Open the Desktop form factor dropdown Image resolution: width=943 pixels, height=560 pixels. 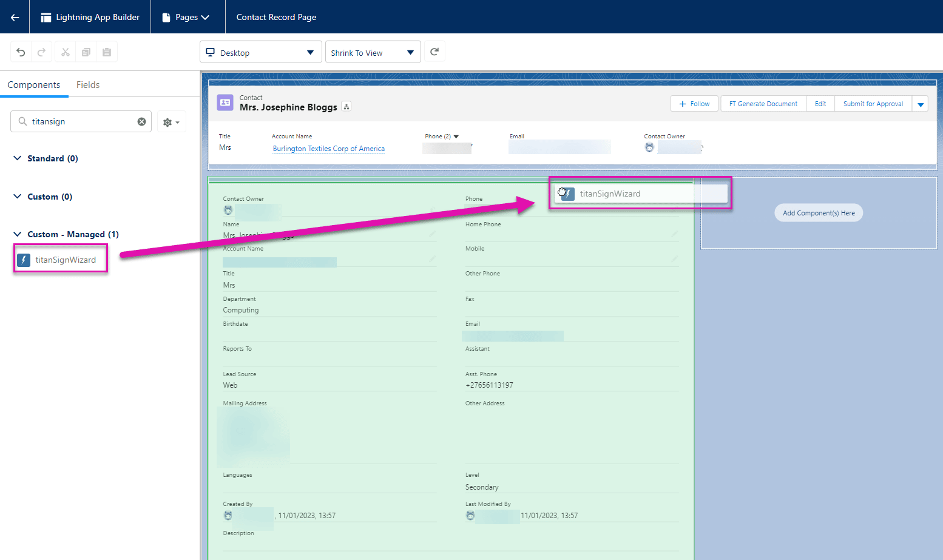click(260, 52)
